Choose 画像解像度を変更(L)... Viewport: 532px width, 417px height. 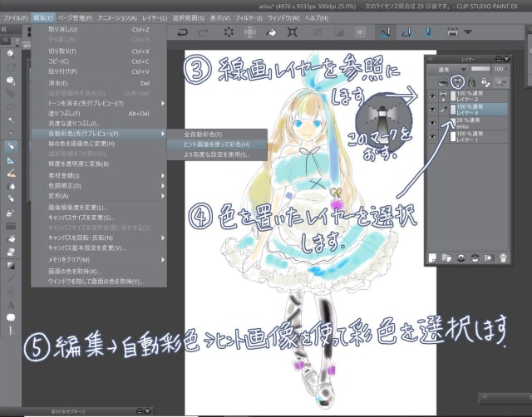(99, 208)
